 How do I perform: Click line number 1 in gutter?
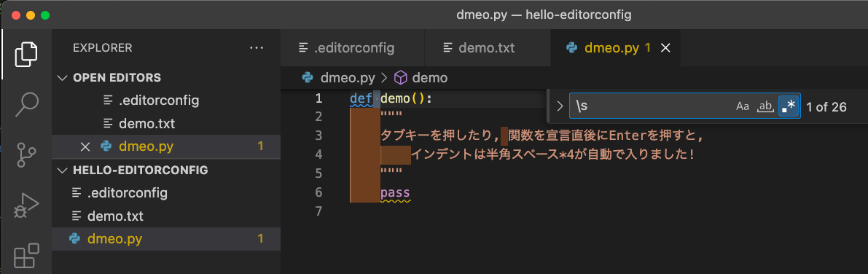tap(318, 98)
